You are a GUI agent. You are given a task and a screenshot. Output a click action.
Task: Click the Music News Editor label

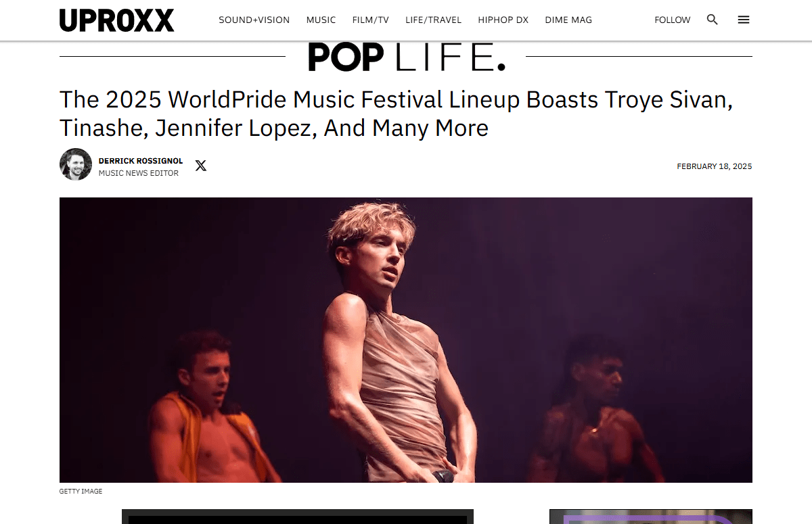(x=139, y=173)
